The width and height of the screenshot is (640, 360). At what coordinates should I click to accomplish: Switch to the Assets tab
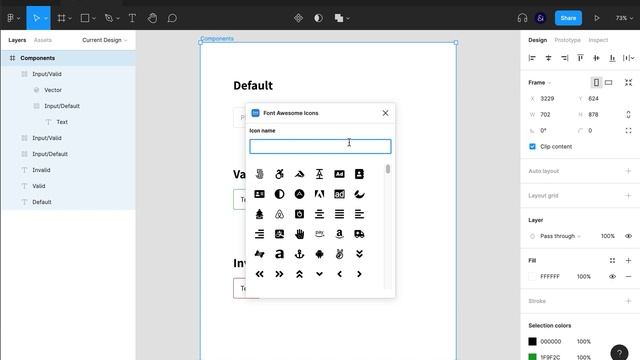tap(42, 40)
